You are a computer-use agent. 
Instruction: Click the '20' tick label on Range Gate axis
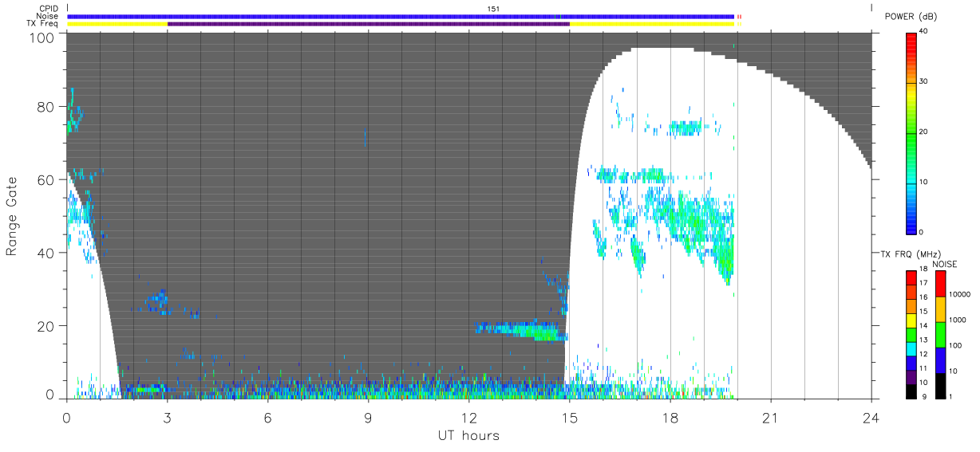pyautogui.click(x=47, y=326)
